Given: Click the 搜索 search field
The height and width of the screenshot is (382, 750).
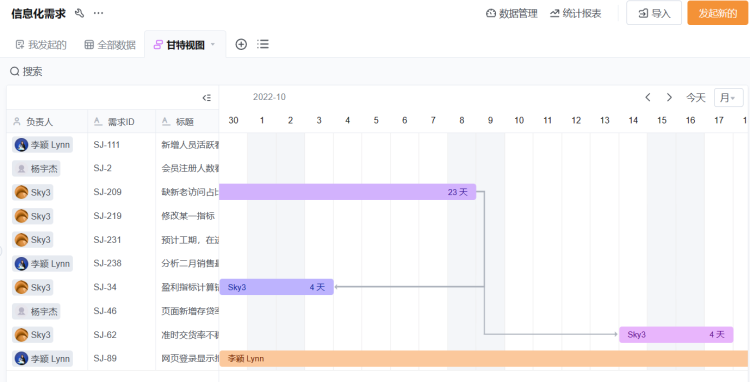Looking at the screenshot, I should pyautogui.click(x=26, y=72).
